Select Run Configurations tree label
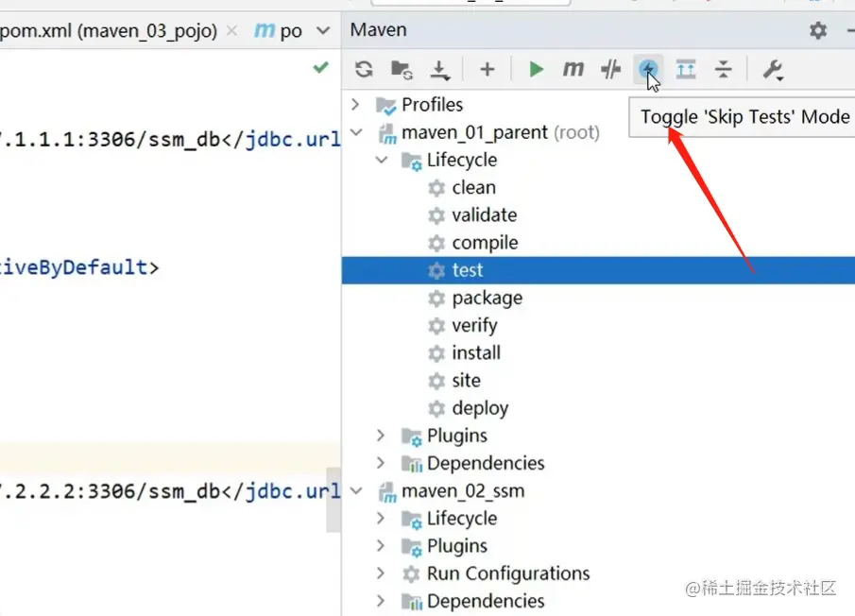The height and width of the screenshot is (616, 855). [508, 573]
